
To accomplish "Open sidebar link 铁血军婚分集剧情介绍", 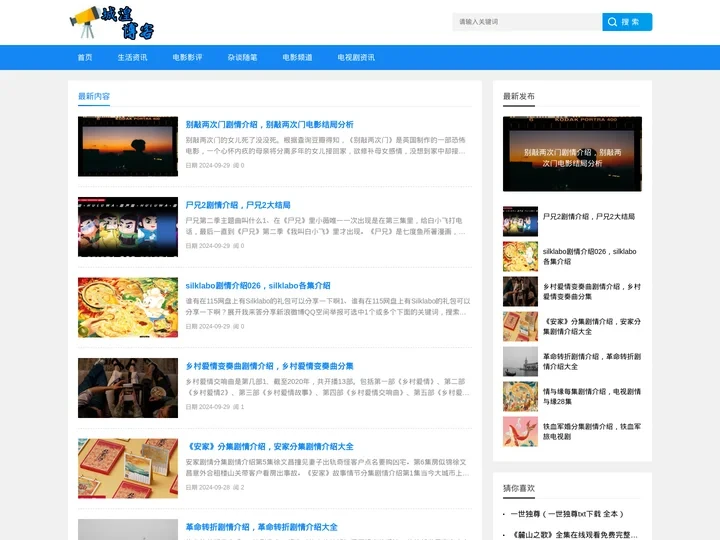I will (x=592, y=432).
